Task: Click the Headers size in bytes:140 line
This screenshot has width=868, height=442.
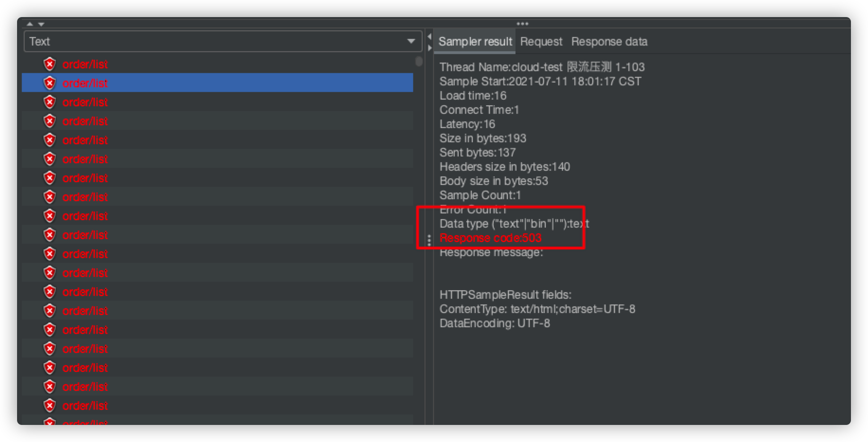Action: pos(505,166)
